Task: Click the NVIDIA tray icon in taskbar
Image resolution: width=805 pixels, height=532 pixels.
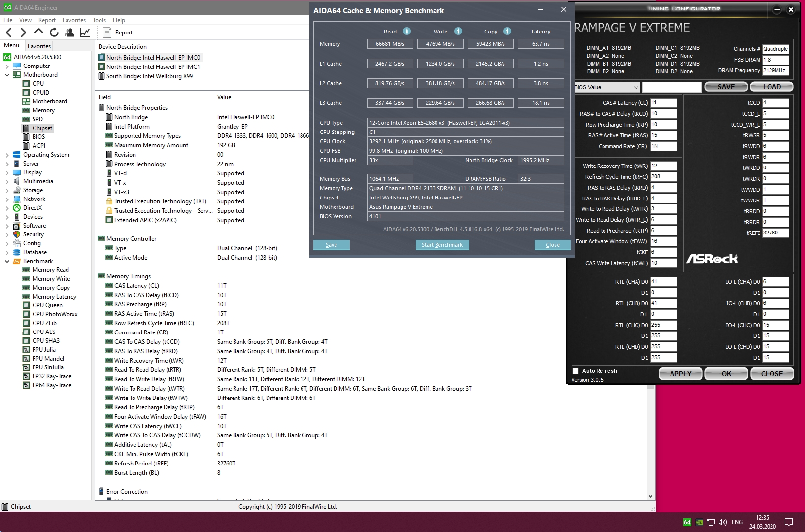Action: [699, 522]
